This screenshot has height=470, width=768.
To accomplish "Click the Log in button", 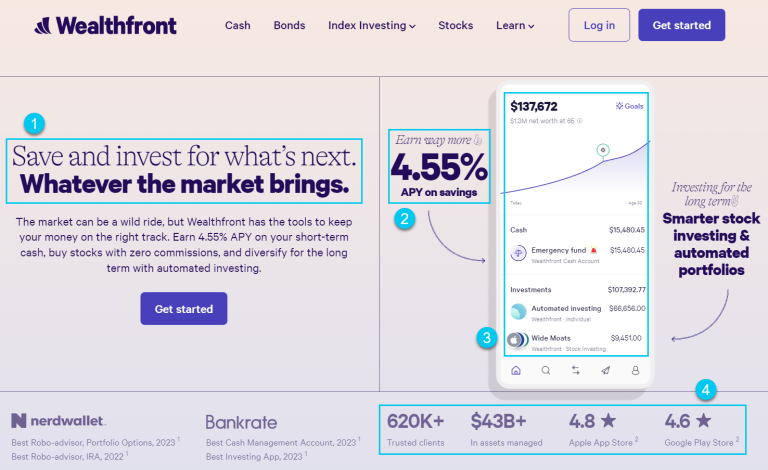I will point(599,25).
